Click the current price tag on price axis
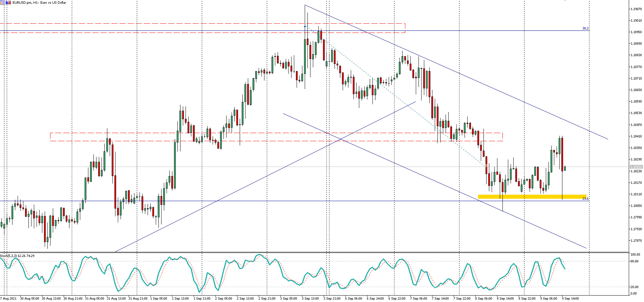644x302 pixels. (x=636, y=167)
